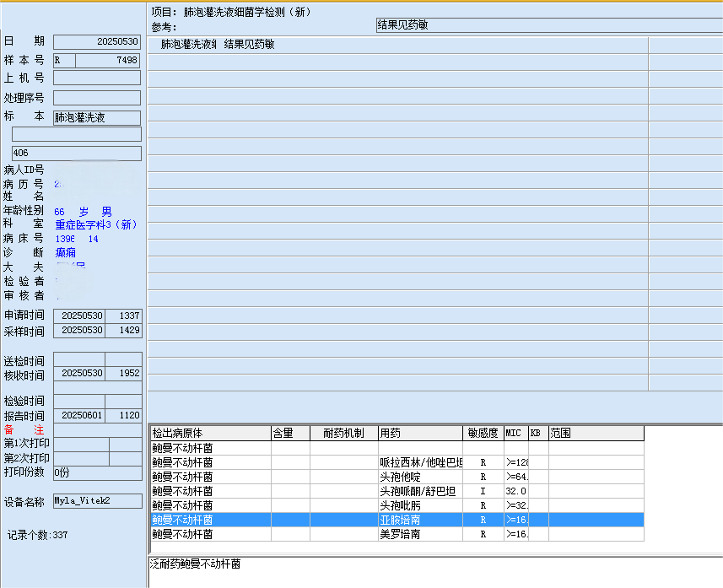Image resolution: width=723 pixels, height=588 pixels.
Task: Select the highlighted 亚胺培南 row
Action: click(420, 520)
